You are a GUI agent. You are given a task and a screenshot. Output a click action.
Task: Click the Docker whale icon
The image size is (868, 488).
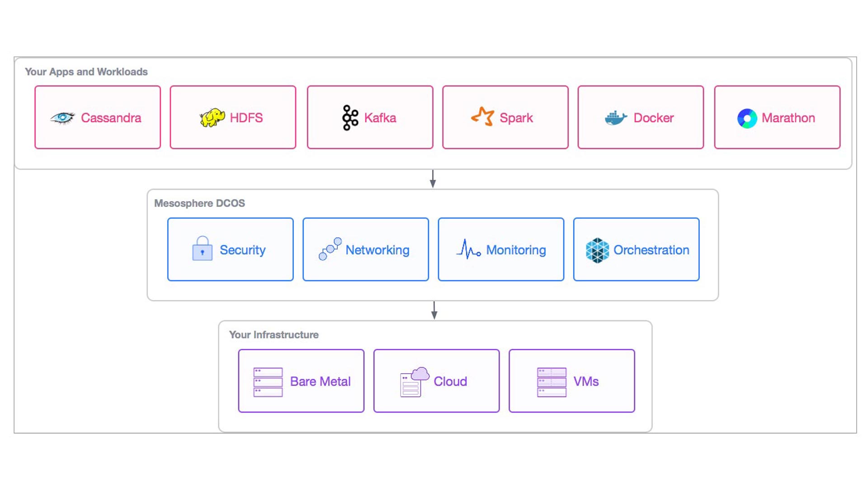(616, 118)
